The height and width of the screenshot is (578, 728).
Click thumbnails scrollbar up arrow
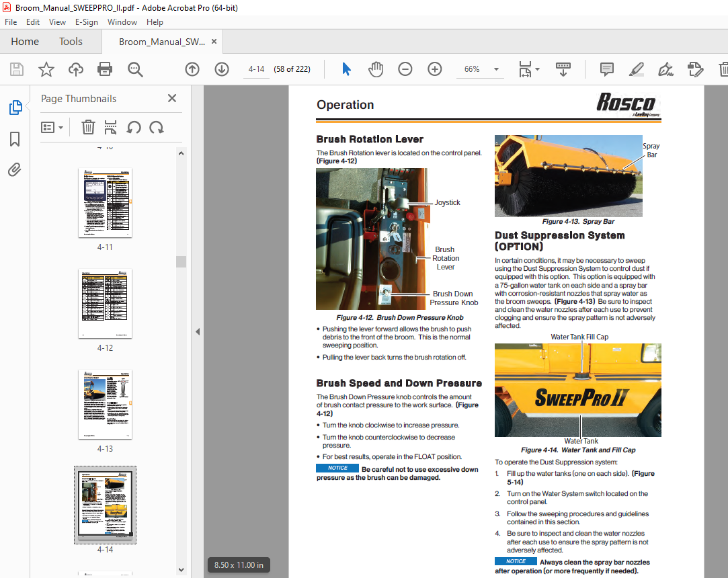pos(181,153)
